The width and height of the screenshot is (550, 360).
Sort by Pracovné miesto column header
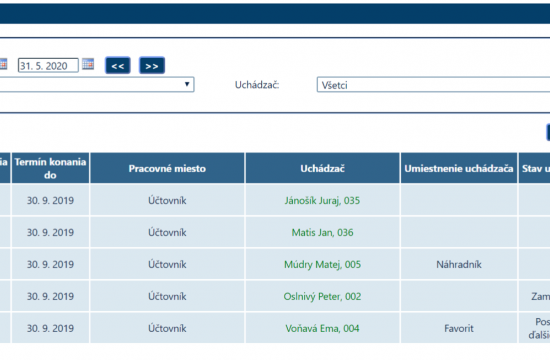click(167, 168)
